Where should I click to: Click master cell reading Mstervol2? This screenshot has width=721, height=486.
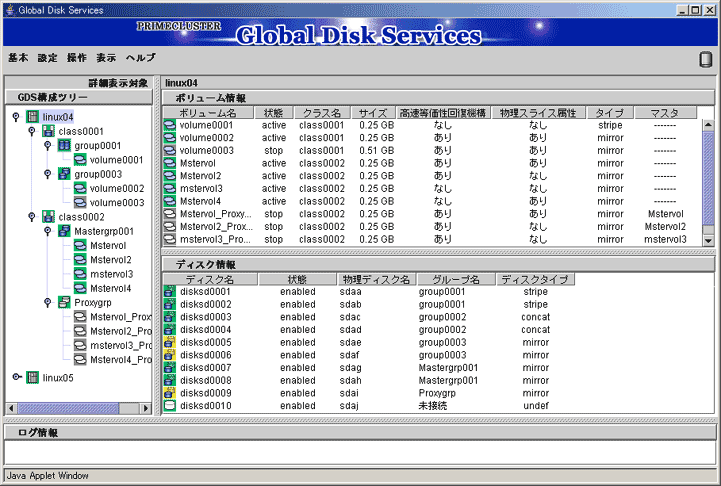click(x=665, y=226)
